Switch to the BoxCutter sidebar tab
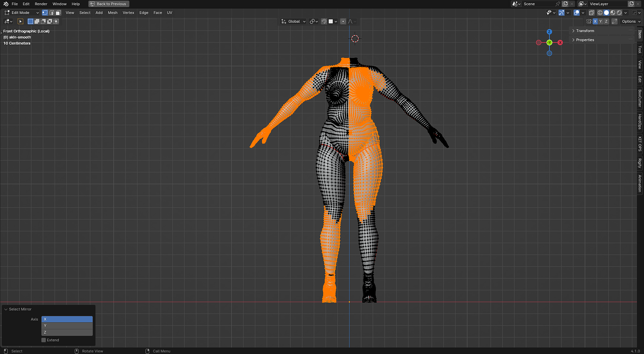Image resolution: width=644 pixels, height=354 pixels. (x=639, y=98)
